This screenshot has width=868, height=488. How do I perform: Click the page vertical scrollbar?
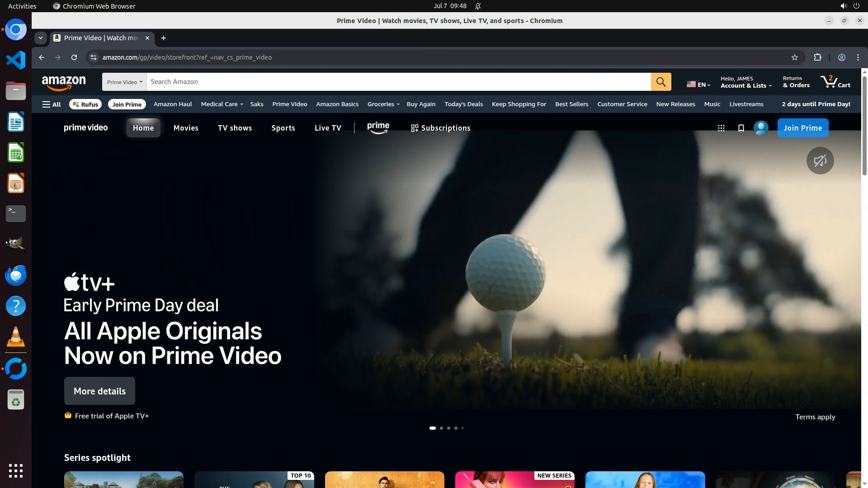pos(864,127)
